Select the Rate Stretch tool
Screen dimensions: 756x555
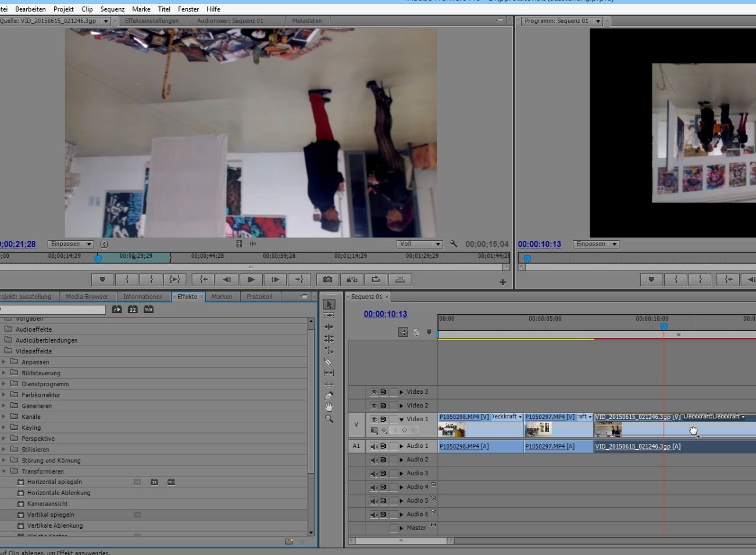click(x=329, y=350)
